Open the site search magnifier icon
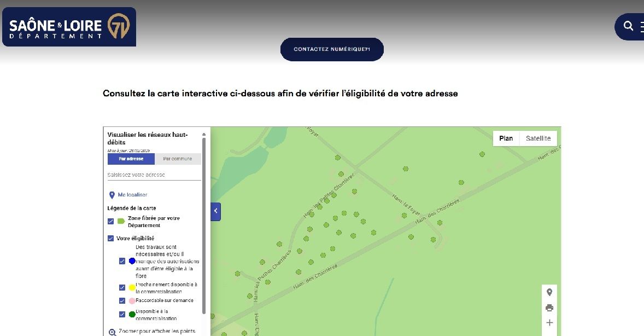Viewport: 644px width, 336px height. click(x=628, y=26)
